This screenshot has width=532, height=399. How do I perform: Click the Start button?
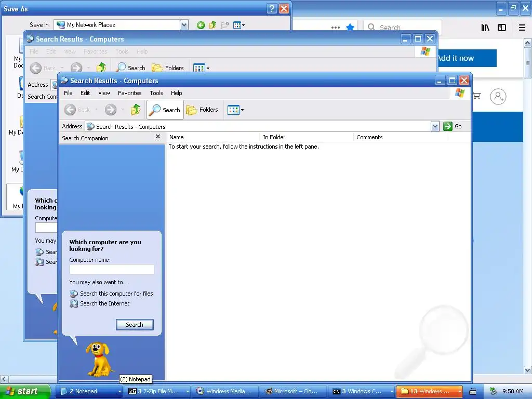[x=25, y=391]
